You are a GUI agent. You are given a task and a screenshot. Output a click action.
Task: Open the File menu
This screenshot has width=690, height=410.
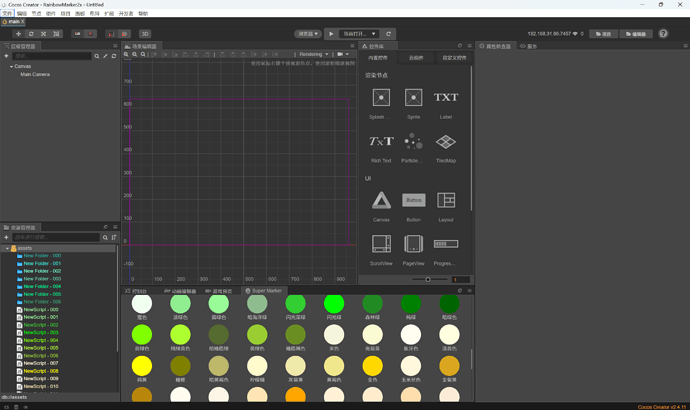7,13
